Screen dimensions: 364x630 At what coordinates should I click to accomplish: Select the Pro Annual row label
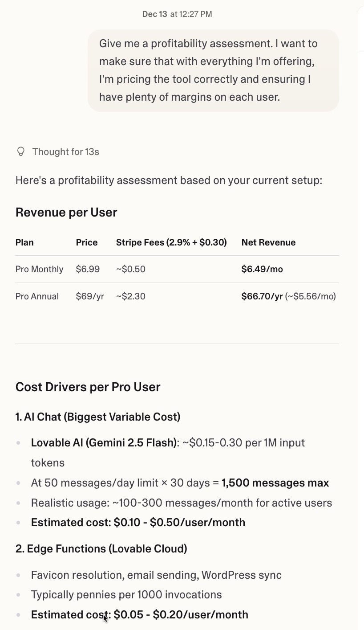click(x=37, y=296)
